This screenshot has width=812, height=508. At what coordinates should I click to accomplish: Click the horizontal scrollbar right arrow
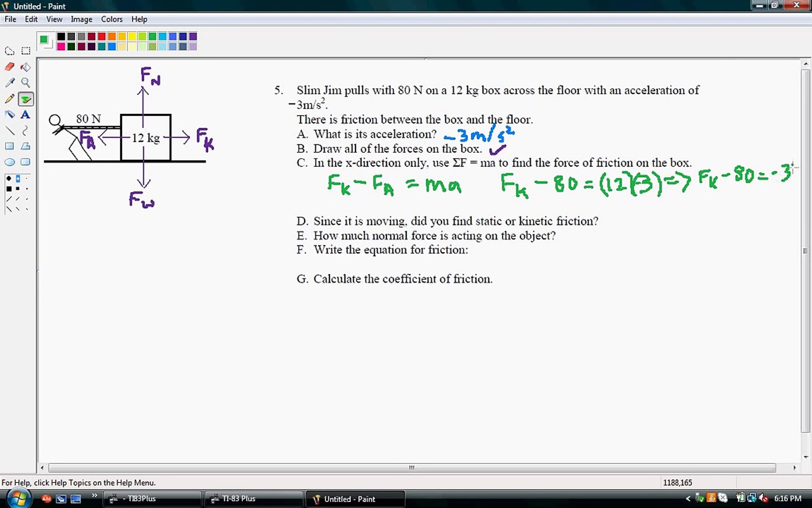795,468
